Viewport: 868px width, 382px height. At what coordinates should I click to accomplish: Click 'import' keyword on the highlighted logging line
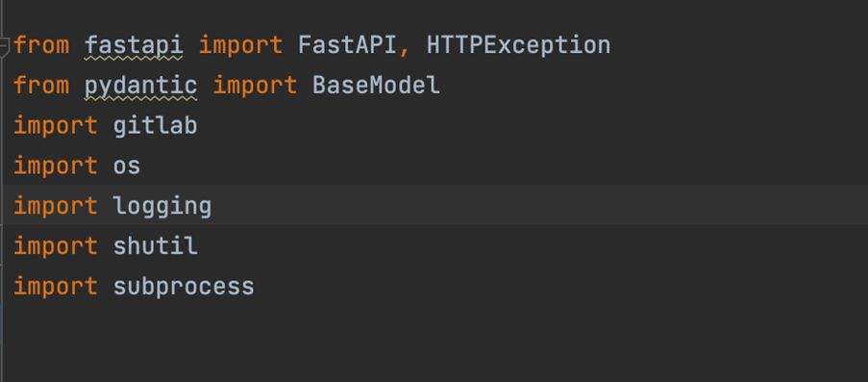(56, 206)
